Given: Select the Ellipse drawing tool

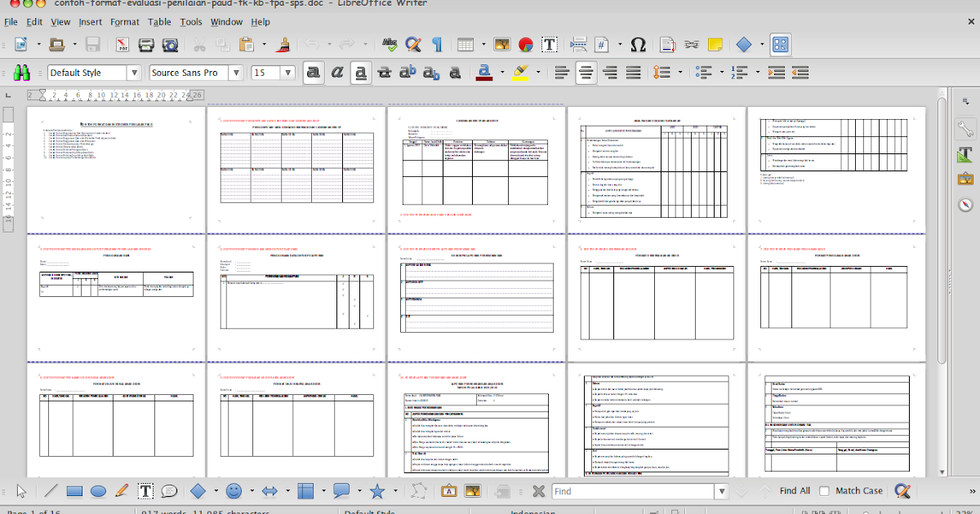Looking at the screenshot, I should [x=98, y=491].
